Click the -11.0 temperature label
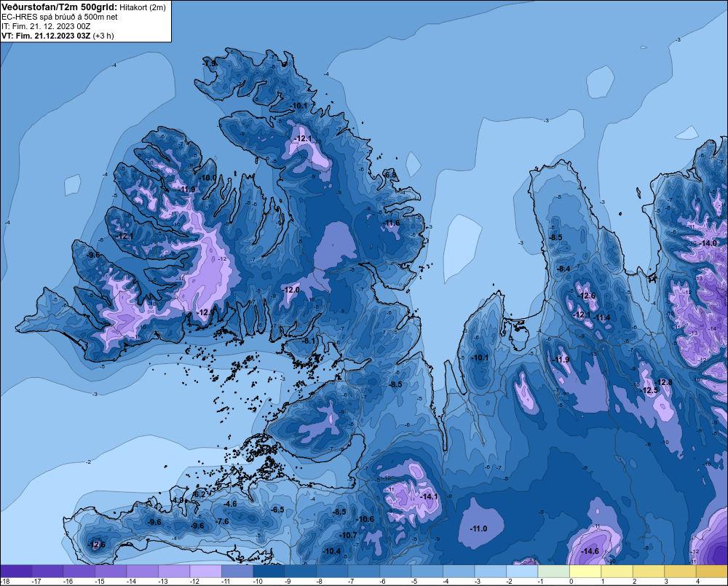This screenshot has width=728, height=586. point(478,529)
